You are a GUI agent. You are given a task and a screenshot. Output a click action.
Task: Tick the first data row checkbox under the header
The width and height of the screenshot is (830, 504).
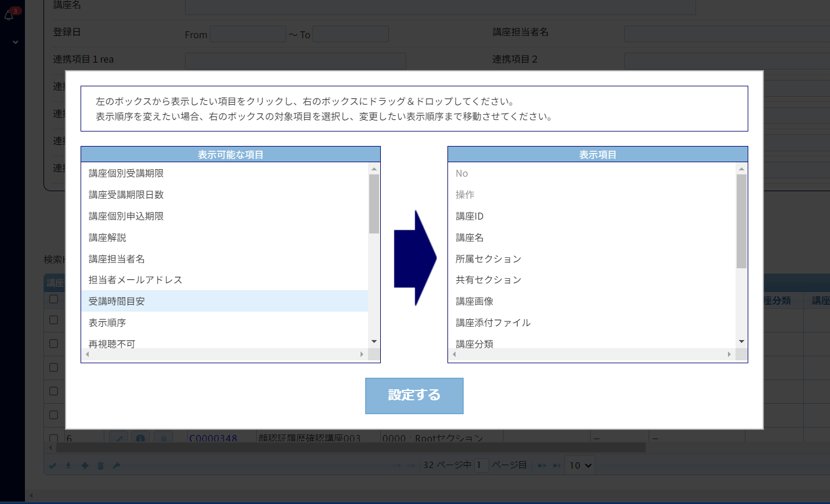[x=54, y=320]
